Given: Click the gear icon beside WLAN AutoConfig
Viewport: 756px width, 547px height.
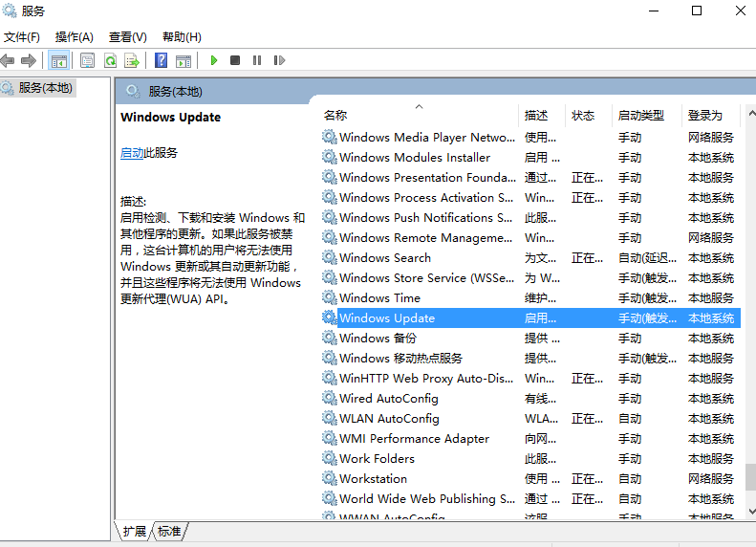Looking at the screenshot, I should 330,418.
